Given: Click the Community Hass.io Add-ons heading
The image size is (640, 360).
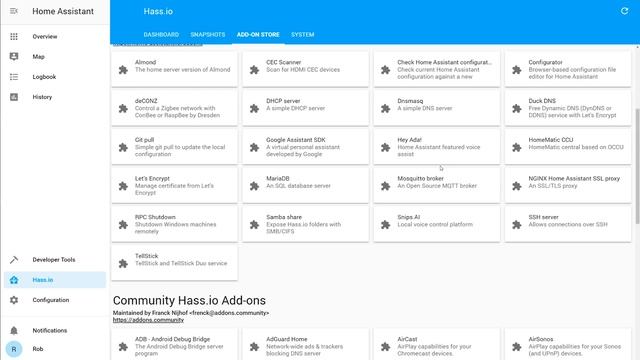Looking at the screenshot, I should click(189, 300).
